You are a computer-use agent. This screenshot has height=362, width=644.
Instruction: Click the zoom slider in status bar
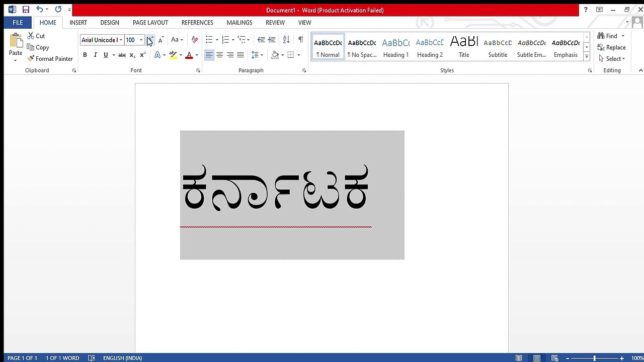(x=594, y=358)
